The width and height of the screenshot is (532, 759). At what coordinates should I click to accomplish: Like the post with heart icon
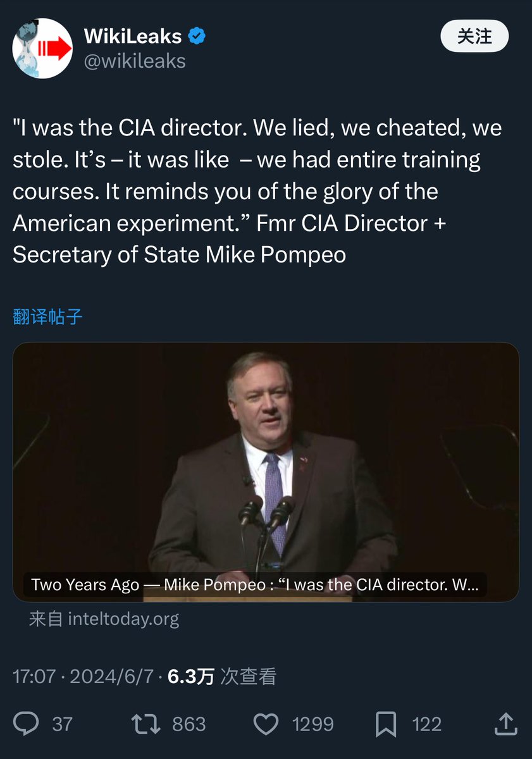pos(266,724)
